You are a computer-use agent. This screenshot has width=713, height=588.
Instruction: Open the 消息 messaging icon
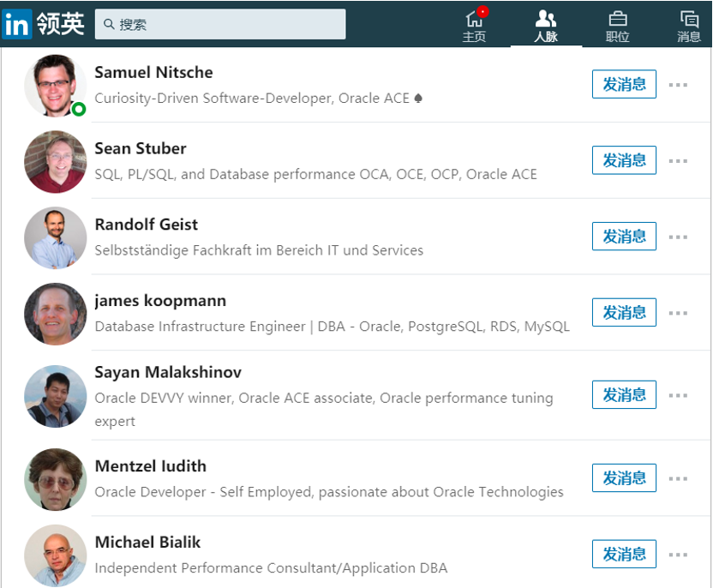tap(689, 26)
